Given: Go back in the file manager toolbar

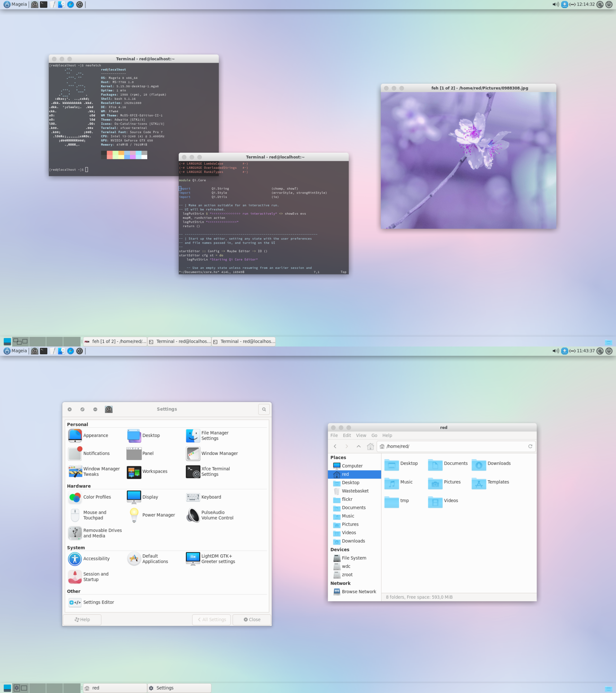Looking at the screenshot, I should point(335,447).
